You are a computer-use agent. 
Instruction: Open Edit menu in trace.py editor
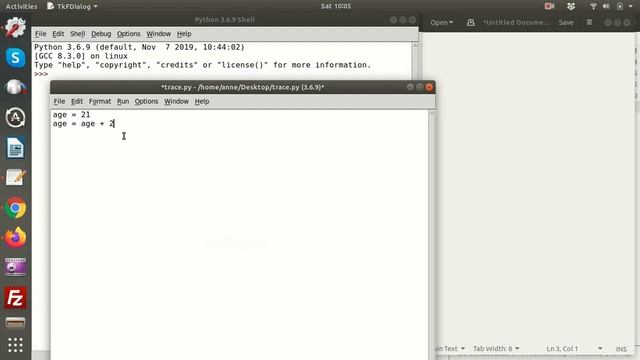pos(77,101)
